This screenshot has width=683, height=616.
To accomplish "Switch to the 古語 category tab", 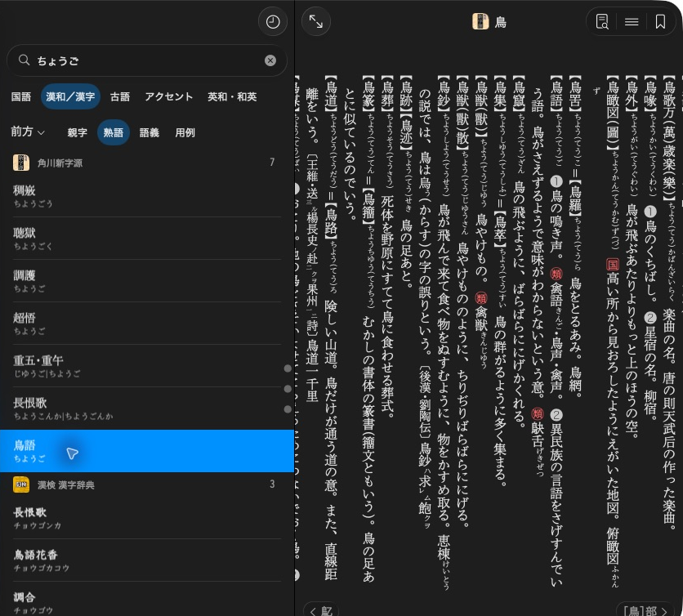I will pyautogui.click(x=120, y=96).
